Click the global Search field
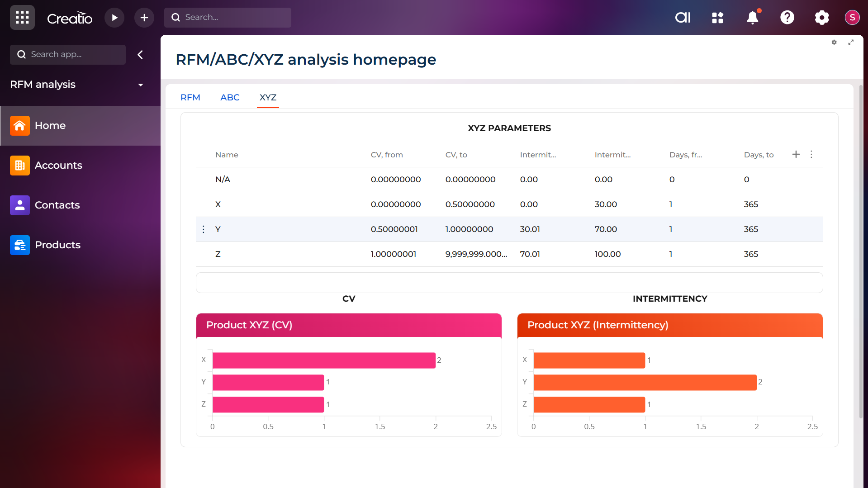The height and width of the screenshot is (488, 868). (x=228, y=18)
